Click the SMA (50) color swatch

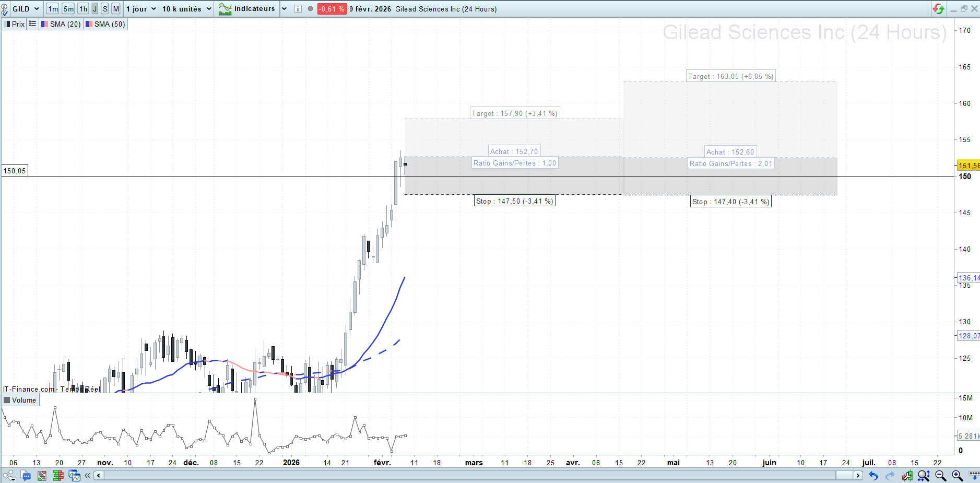(89, 24)
